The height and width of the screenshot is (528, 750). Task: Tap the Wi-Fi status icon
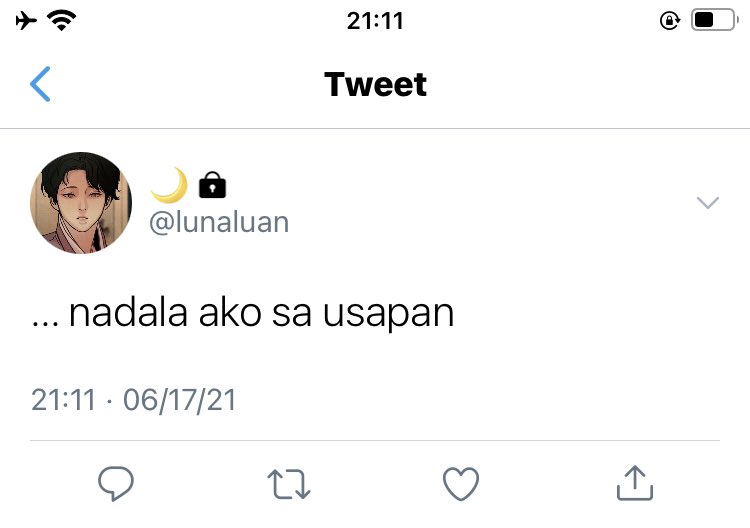click(61, 21)
